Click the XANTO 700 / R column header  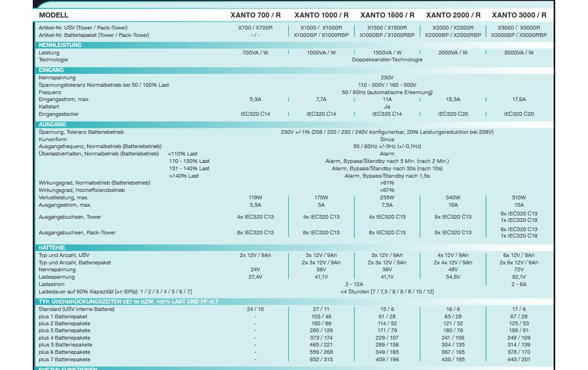255,15
